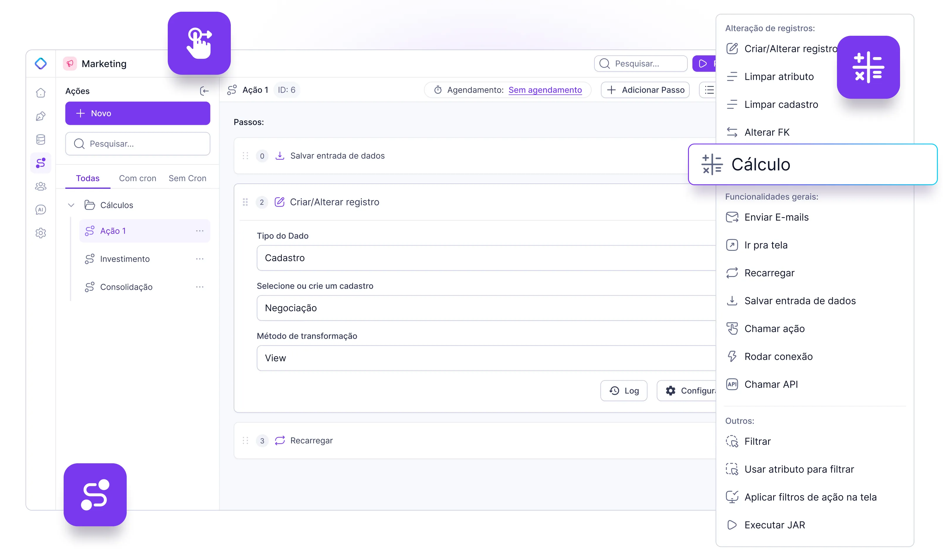The width and height of the screenshot is (949, 560).
Task: Click the list view icon beside Adicionar Passo
Action: tap(709, 90)
